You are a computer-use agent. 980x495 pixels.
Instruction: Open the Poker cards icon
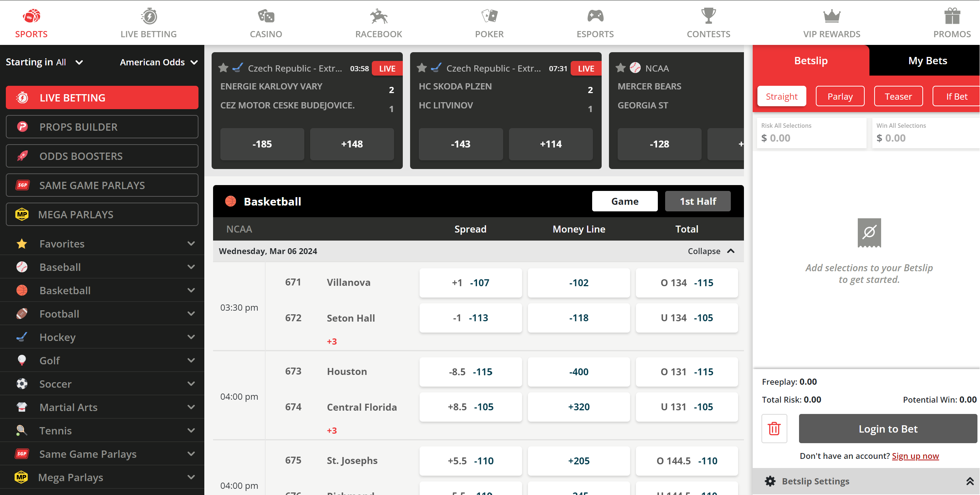(489, 16)
